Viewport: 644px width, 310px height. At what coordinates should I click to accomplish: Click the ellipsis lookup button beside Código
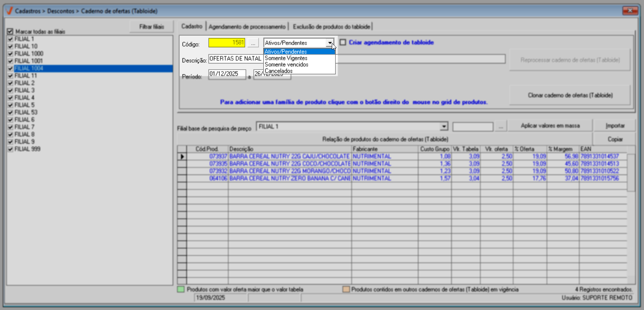tap(253, 43)
